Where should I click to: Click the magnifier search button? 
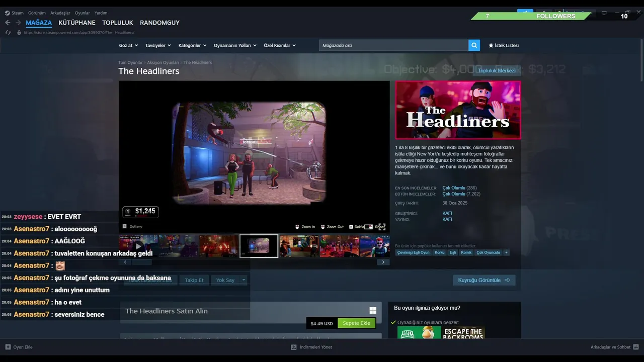point(474,45)
